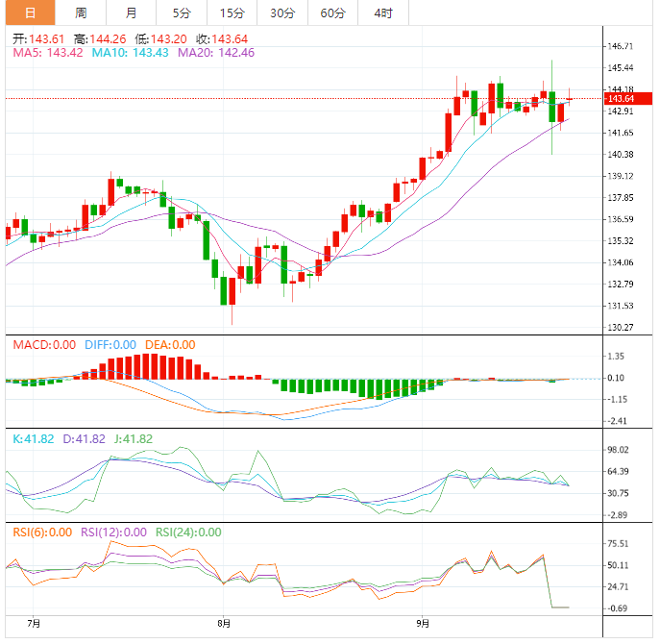Open the 4时 interval tab

tap(383, 12)
